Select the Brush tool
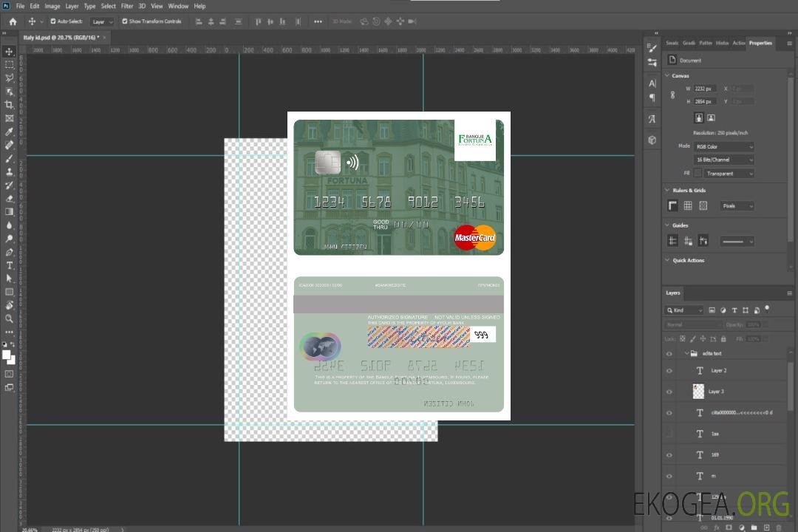The image size is (798, 532). point(9,158)
